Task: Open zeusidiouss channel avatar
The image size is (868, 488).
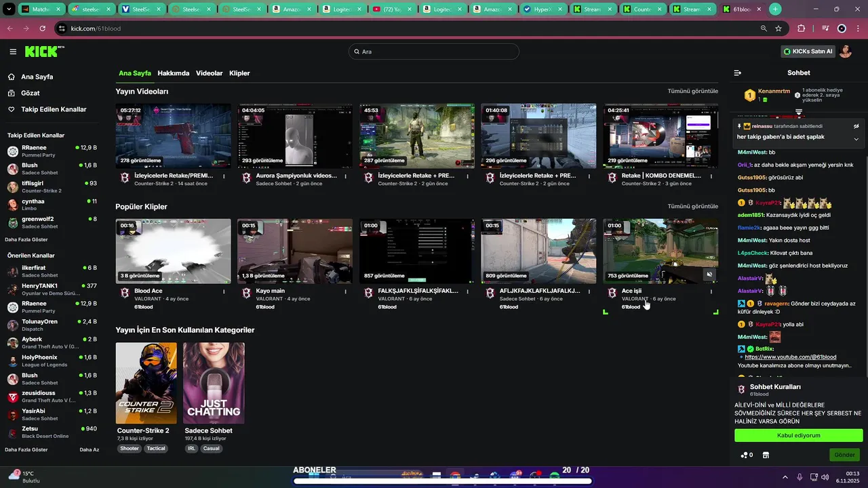Action: click(x=12, y=396)
